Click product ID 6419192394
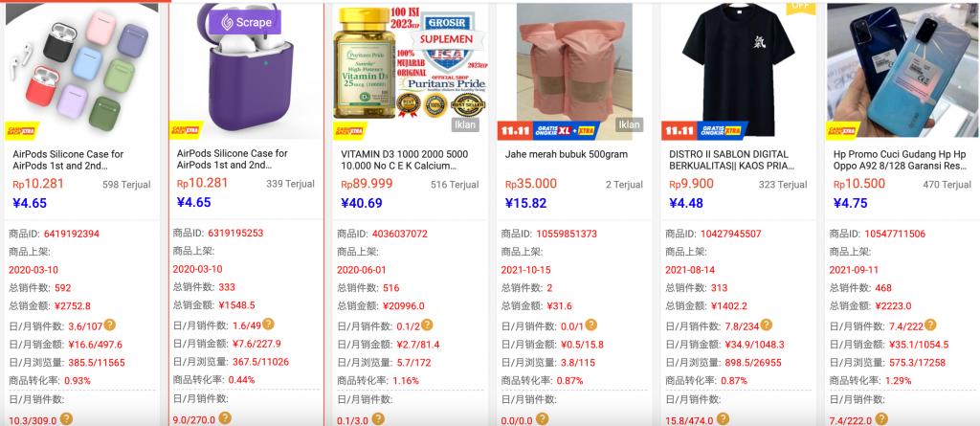The width and height of the screenshot is (980, 426). pyautogui.click(x=71, y=234)
